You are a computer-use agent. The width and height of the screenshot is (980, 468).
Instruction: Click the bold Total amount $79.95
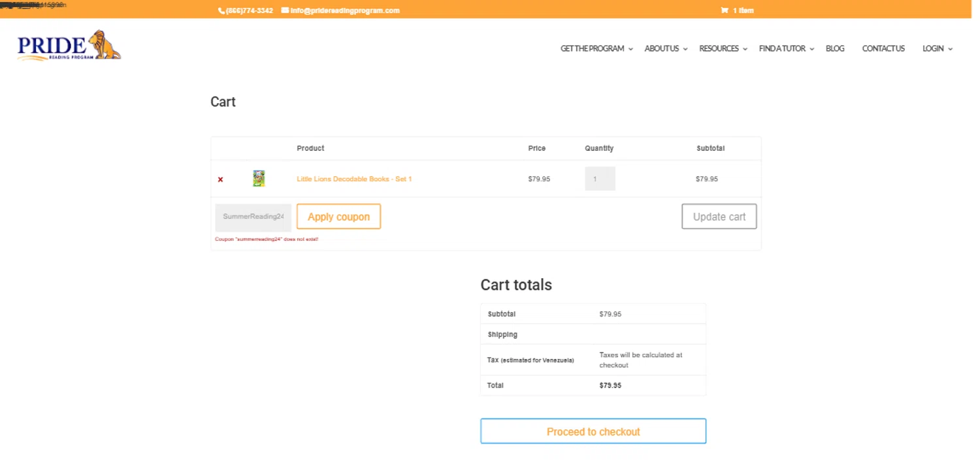(610, 386)
